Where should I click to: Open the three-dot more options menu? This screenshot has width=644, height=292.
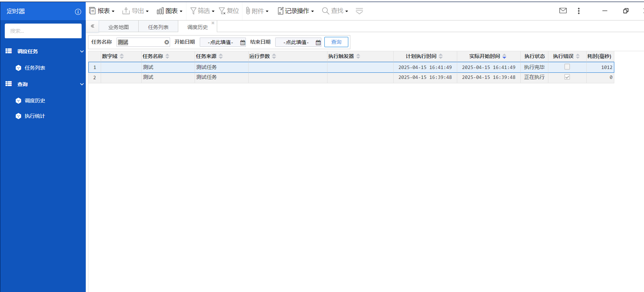(x=578, y=11)
